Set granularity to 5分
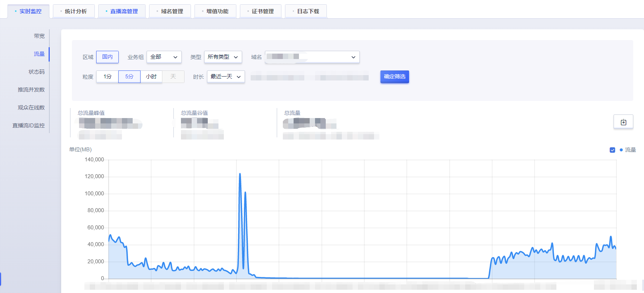 point(129,77)
